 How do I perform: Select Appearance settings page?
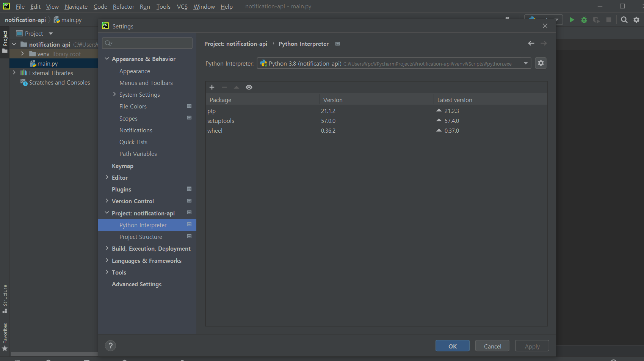coord(135,71)
